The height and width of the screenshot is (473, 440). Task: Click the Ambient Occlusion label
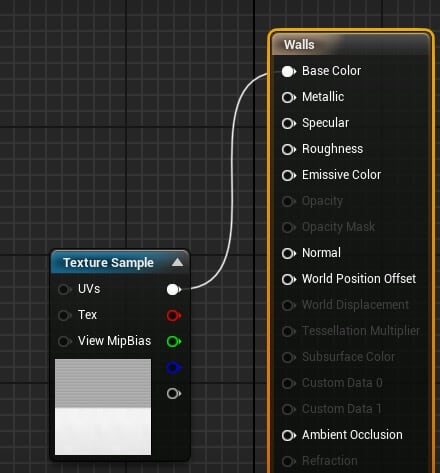[x=352, y=435]
